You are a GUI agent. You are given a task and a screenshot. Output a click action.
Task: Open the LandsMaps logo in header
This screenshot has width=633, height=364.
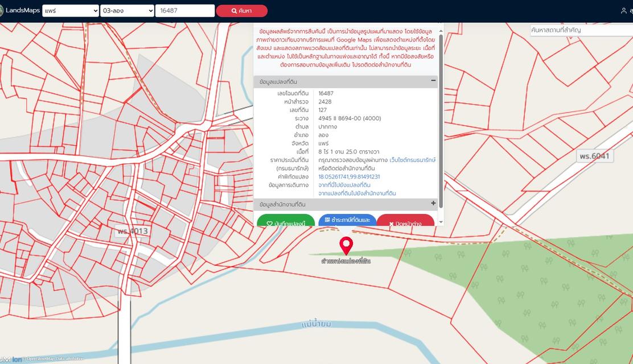[20, 10]
